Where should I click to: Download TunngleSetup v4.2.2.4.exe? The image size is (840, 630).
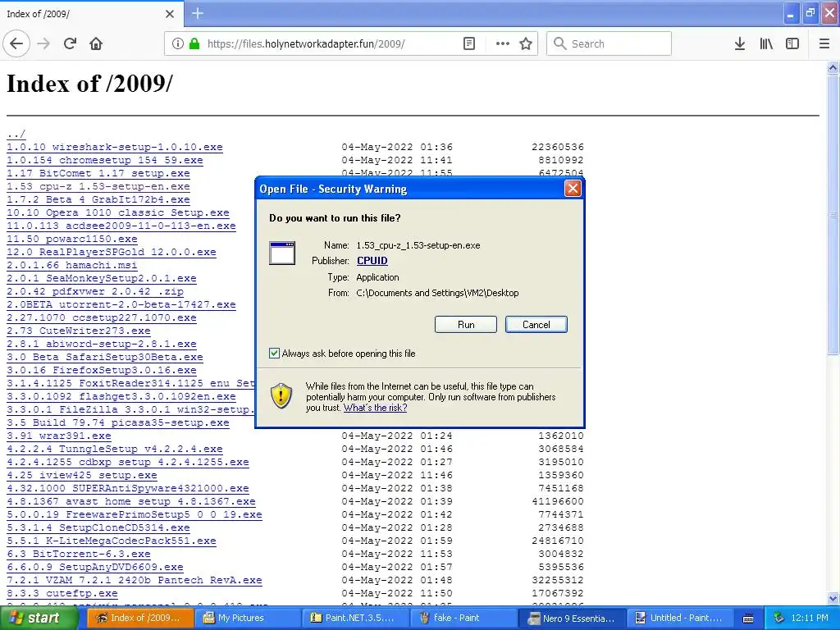tap(115, 449)
